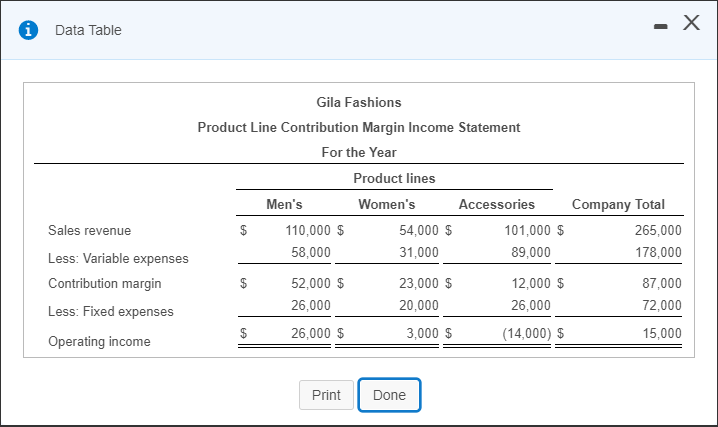
Task: Click Accessories variable expenses value 89,000
Action: 531,252
